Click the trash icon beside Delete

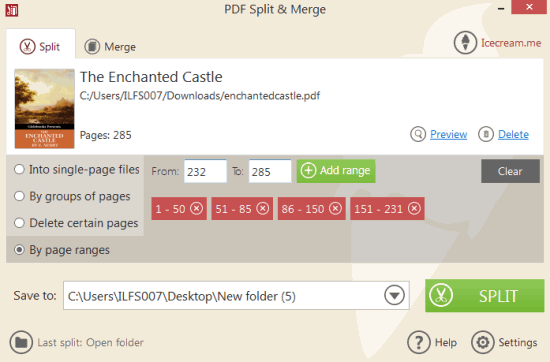[486, 134]
